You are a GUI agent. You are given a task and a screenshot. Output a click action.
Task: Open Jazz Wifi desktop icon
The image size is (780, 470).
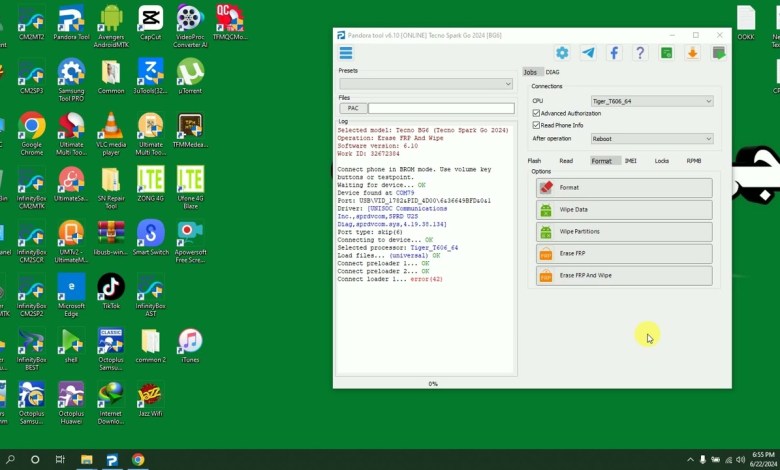150,399
